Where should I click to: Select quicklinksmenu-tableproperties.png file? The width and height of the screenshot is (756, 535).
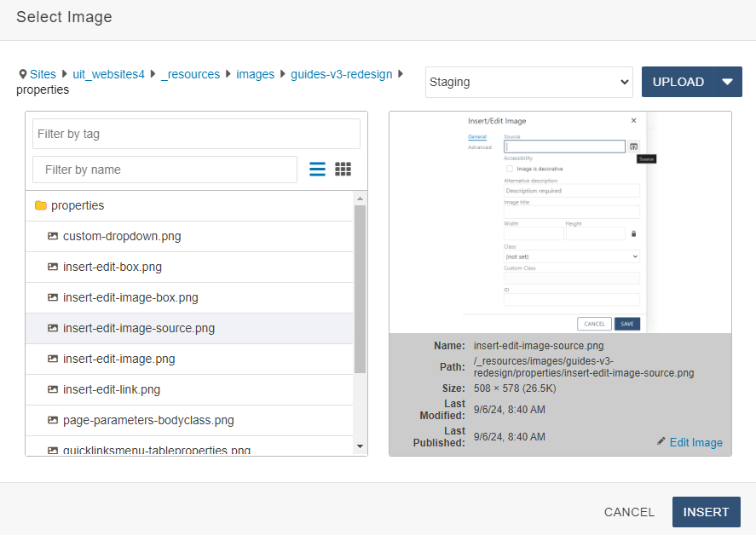(189, 446)
